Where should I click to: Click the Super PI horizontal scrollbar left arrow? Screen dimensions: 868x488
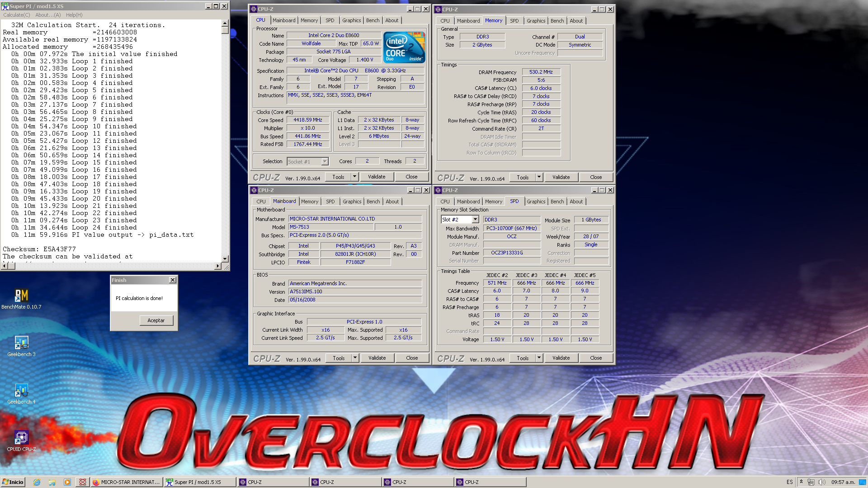5,266
